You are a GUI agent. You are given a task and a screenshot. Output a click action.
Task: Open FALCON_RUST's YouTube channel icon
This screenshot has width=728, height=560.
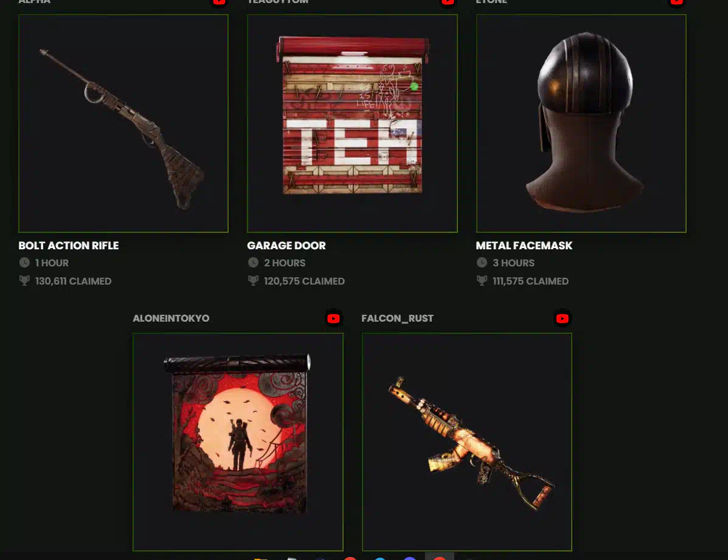(x=562, y=319)
